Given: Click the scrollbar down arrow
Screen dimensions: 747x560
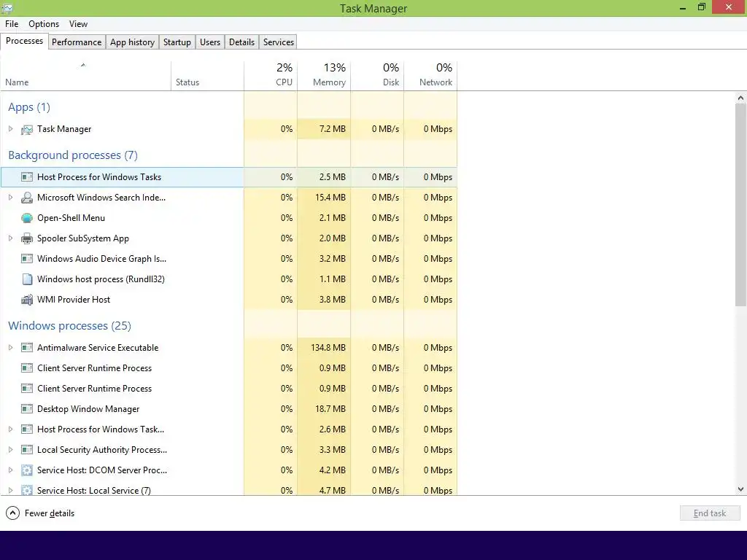Looking at the screenshot, I should (740, 489).
